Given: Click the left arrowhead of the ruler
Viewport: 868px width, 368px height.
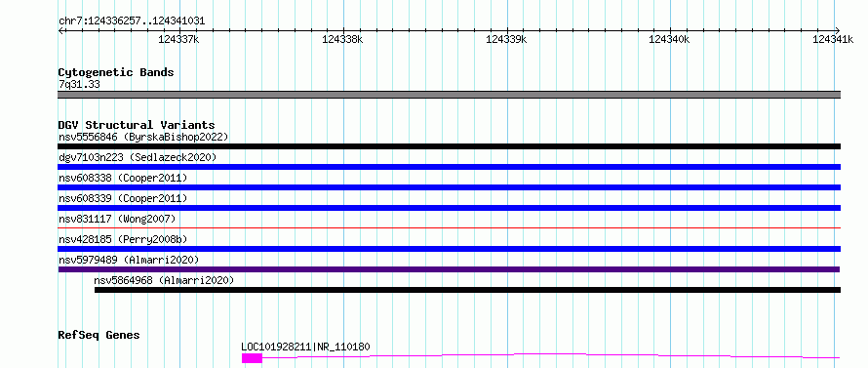Looking at the screenshot, I should pos(60,30).
